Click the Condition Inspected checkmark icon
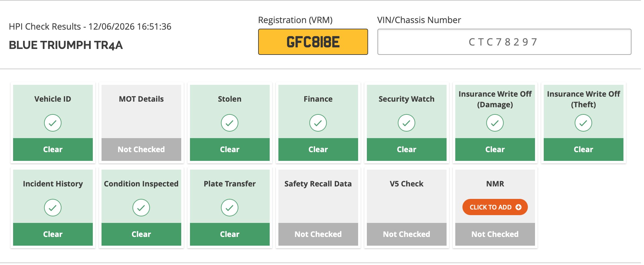Screen dimensions: 644x265 [141, 208]
